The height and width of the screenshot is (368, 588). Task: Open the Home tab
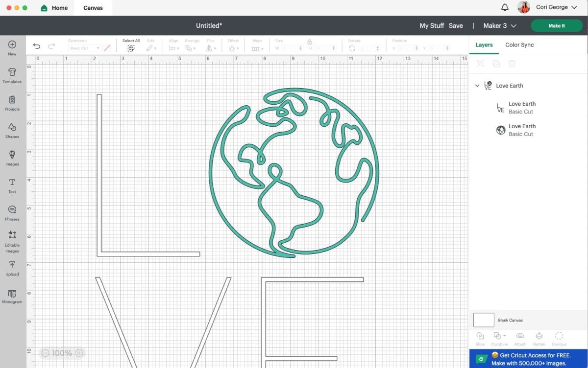coord(54,8)
